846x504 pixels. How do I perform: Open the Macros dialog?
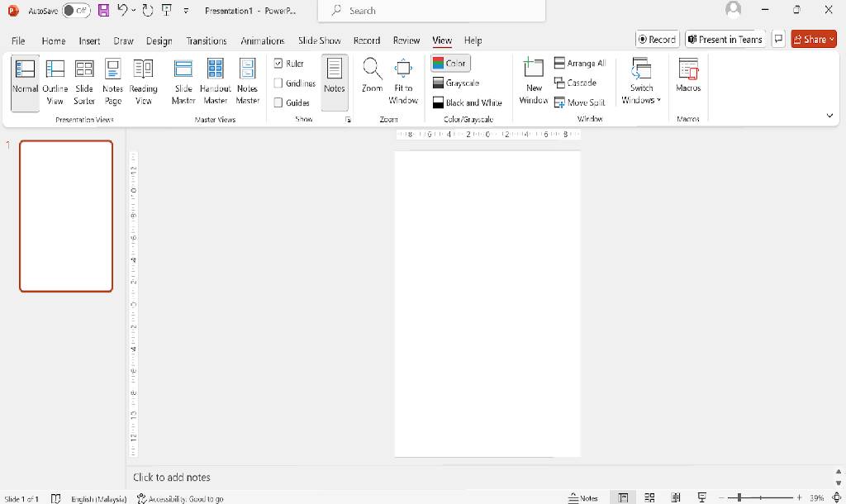coord(688,75)
